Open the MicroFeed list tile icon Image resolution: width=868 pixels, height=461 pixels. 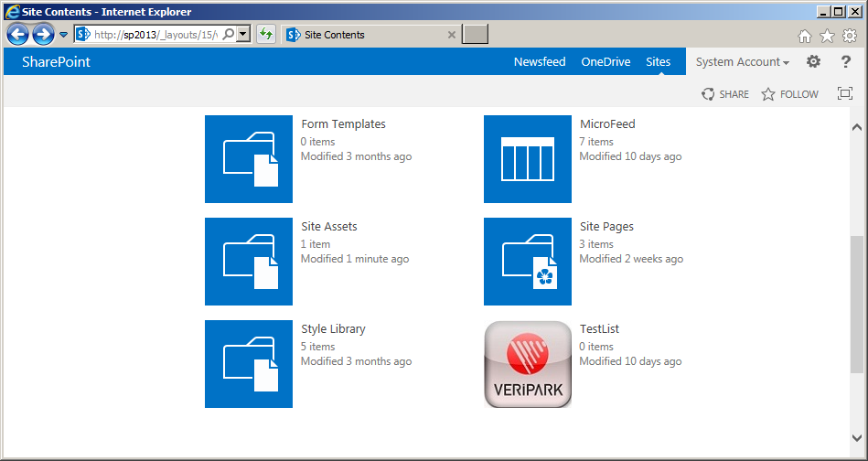(x=528, y=159)
